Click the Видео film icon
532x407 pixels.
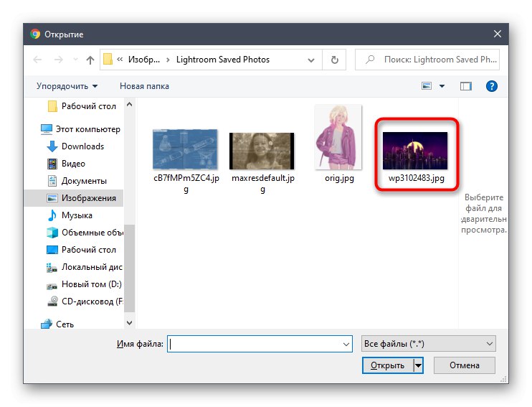[x=52, y=164]
